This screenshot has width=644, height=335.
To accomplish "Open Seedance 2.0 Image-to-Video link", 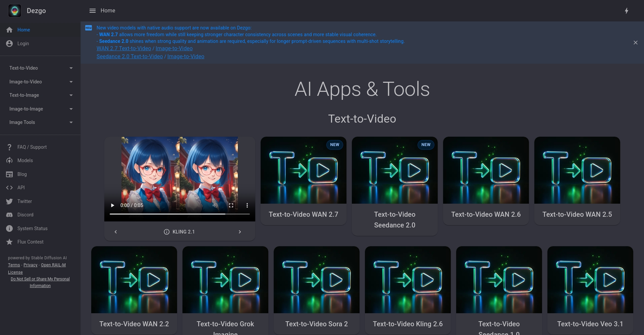I will tap(186, 56).
